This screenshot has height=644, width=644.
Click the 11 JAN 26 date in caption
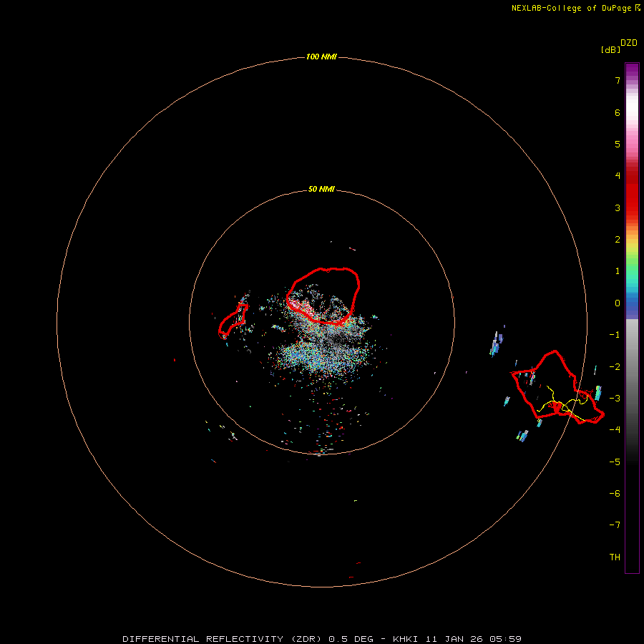pos(454,639)
